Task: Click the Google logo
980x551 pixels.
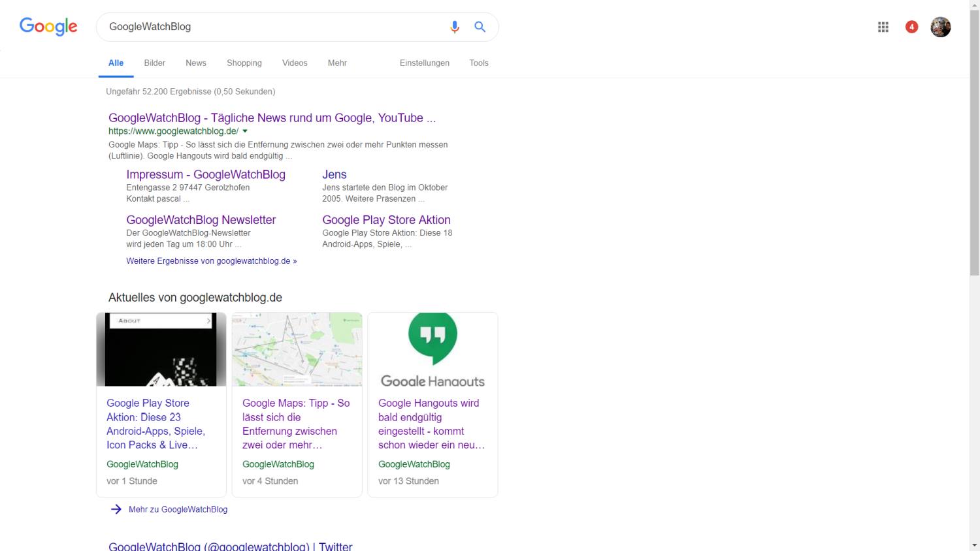Action: pyautogui.click(x=48, y=27)
